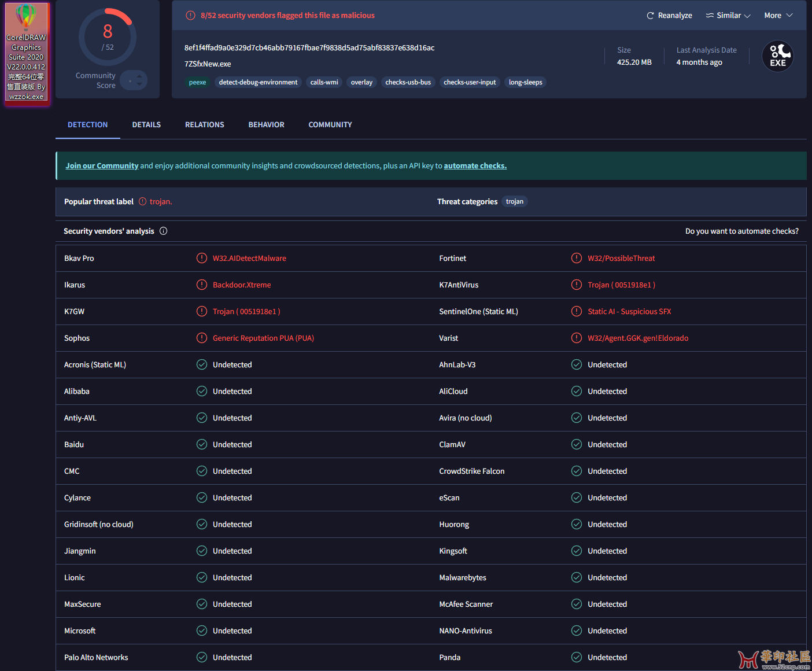
Task: Click the detection score ring 8/52
Action: click(108, 37)
